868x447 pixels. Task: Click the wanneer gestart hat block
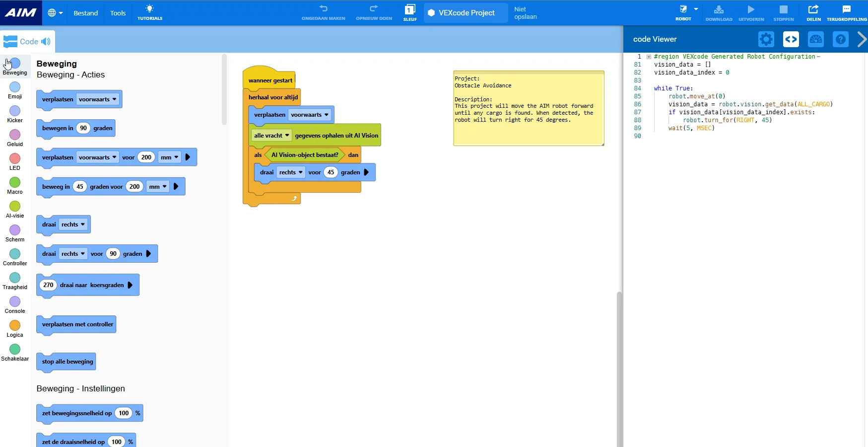pyautogui.click(x=269, y=79)
